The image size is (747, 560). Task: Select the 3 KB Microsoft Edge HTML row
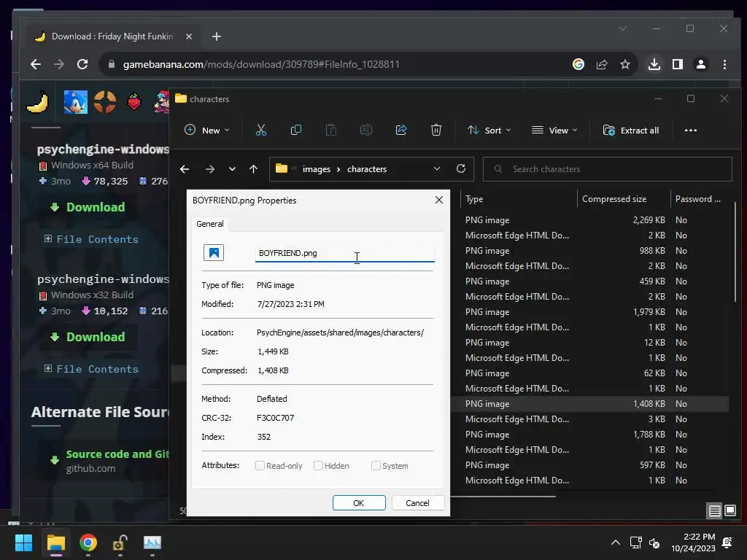589,419
